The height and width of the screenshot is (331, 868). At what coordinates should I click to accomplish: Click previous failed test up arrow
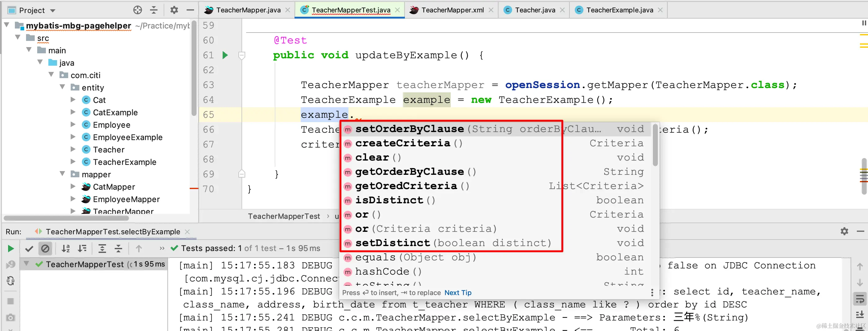[x=139, y=249]
